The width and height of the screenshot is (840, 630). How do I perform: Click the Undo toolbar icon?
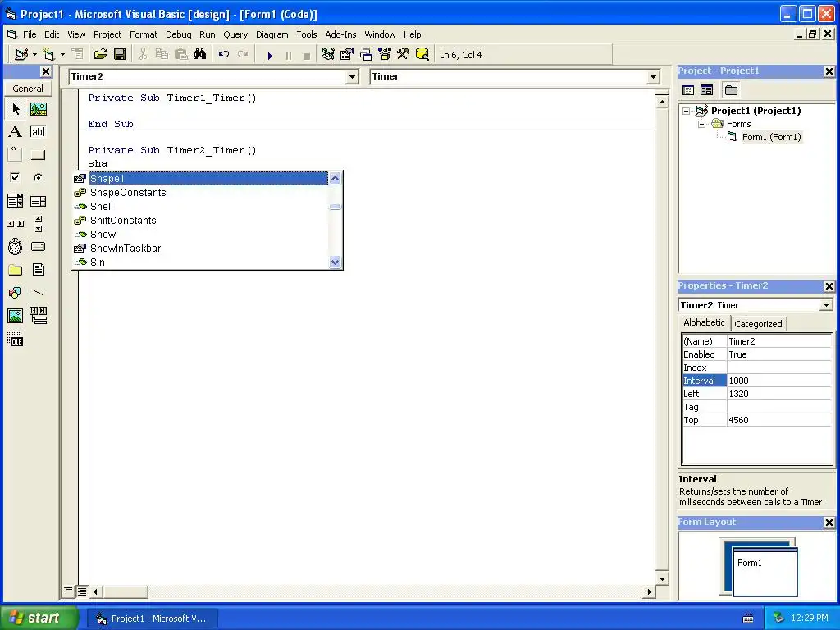click(224, 55)
